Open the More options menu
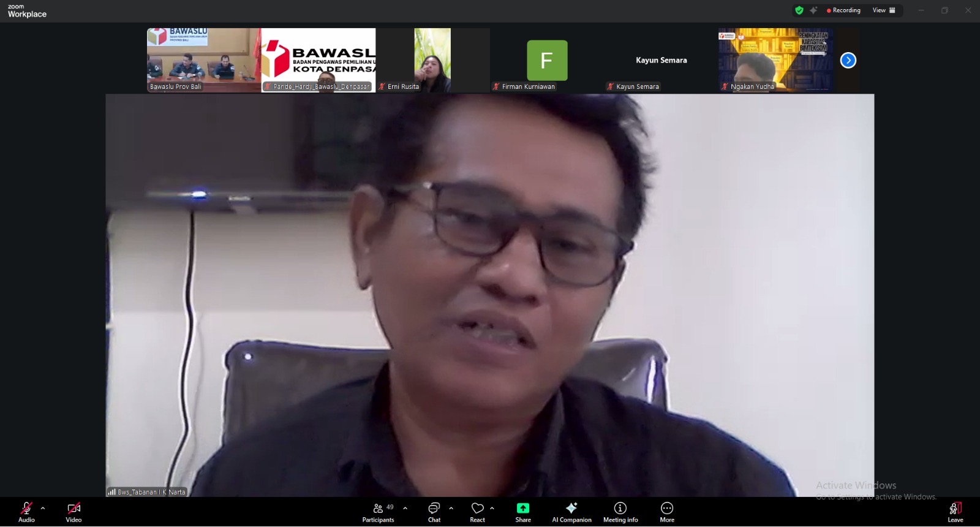Image resolution: width=980 pixels, height=527 pixels. tap(667, 512)
